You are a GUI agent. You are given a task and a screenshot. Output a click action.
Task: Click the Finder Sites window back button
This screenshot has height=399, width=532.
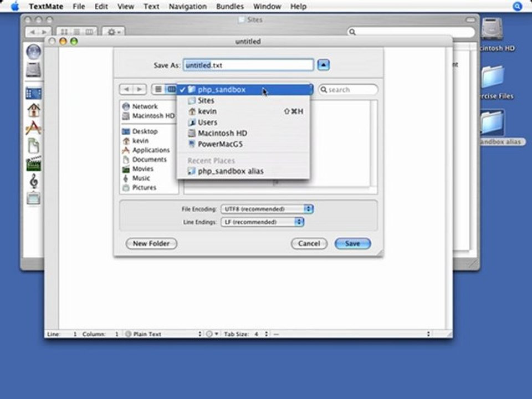point(32,32)
